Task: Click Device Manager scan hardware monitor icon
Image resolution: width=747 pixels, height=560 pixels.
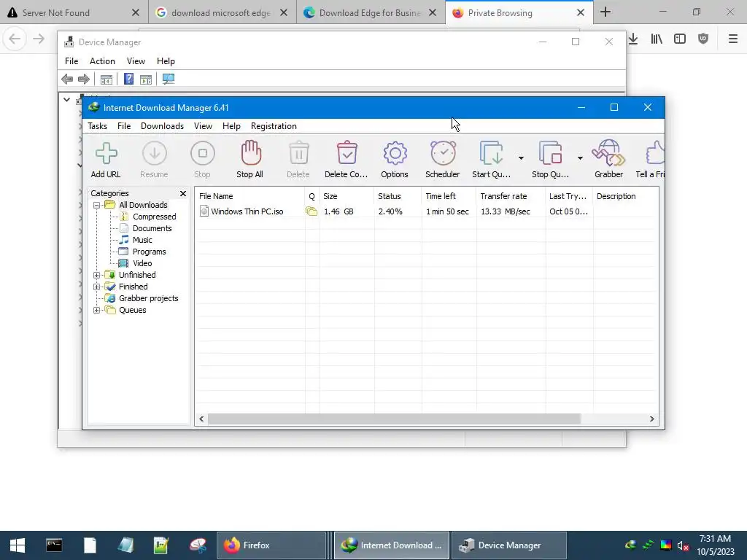Action: [169, 79]
